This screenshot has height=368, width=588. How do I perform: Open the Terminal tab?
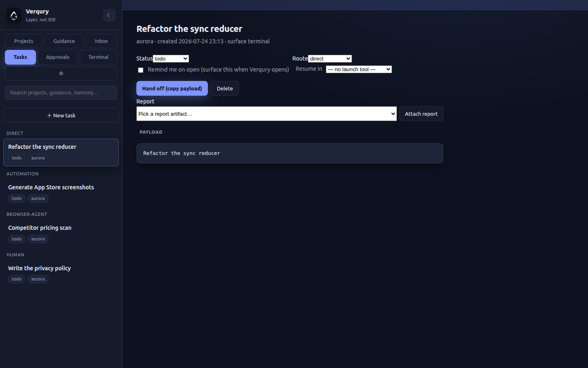point(98,57)
